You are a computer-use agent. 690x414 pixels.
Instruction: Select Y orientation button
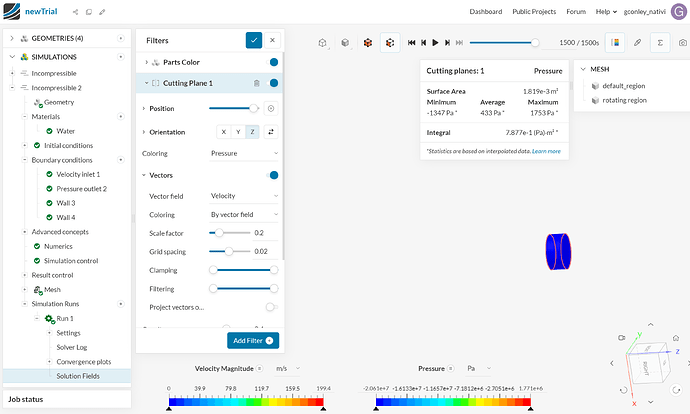click(238, 132)
